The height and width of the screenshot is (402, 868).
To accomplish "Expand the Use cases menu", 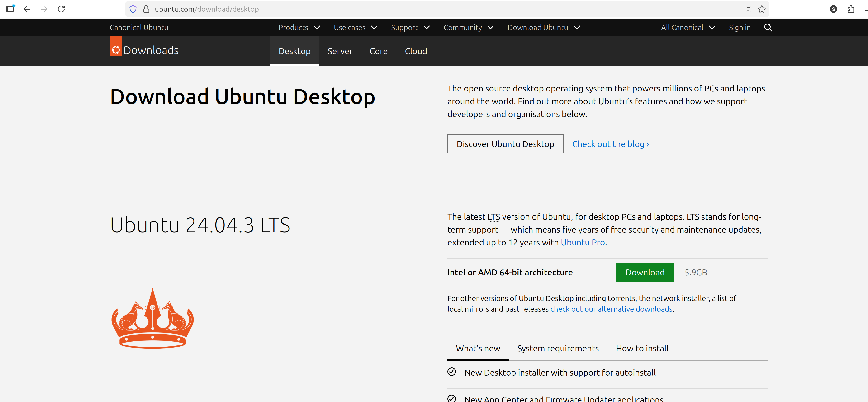I will pyautogui.click(x=356, y=28).
